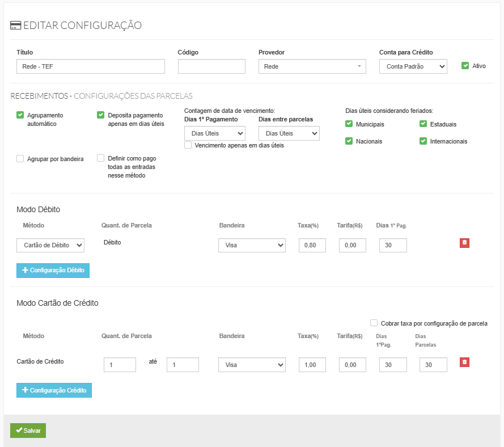Expand Conta para Crédito dropdown

click(413, 66)
